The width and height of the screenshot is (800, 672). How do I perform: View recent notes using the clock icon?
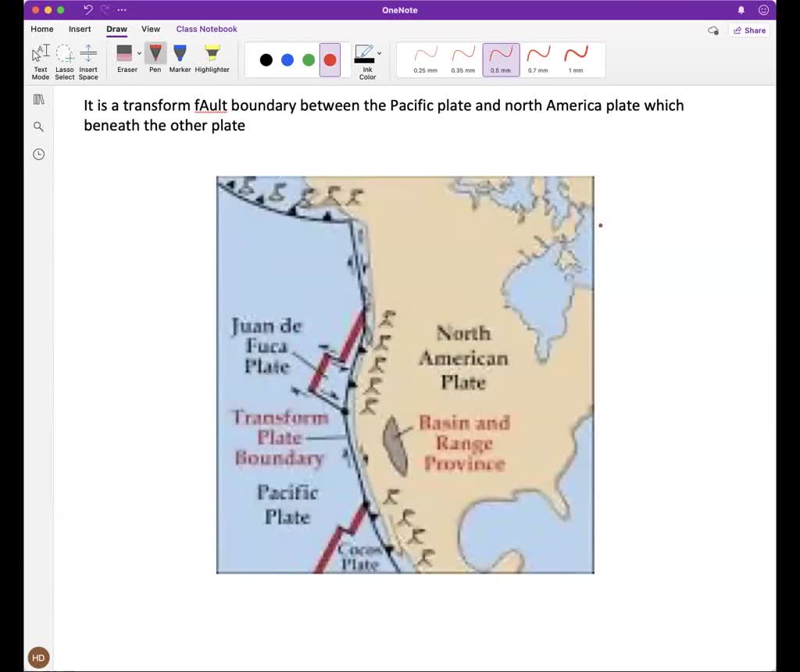(x=38, y=154)
